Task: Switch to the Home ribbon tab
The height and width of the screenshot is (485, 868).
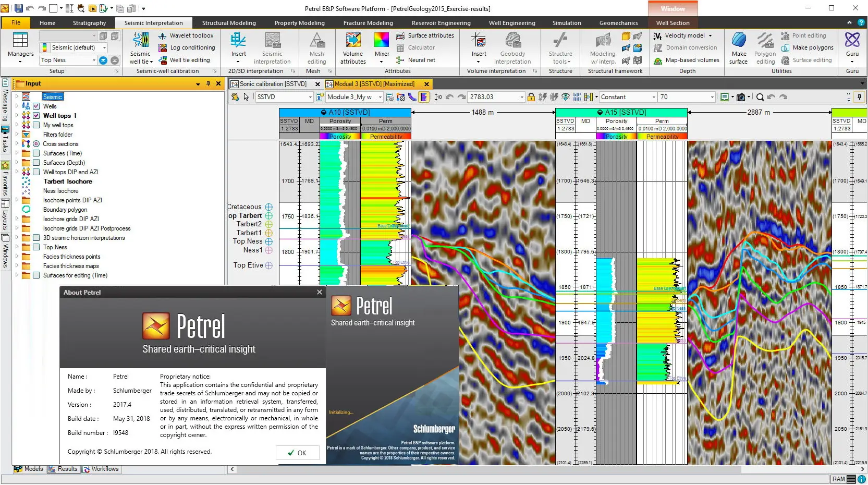Action: pyautogui.click(x=47, y=23)
